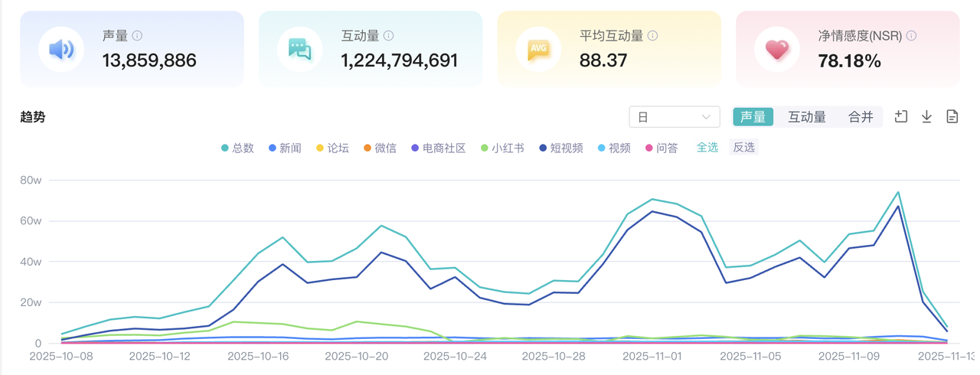Click 全选 to select all series
The width and height of the screenshot is (980, 375).
click(x=707, y=147)
